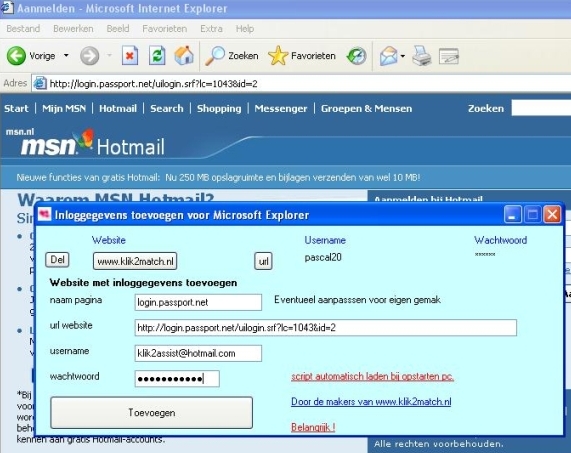Open the Vorige history dropdown arrow
This screenshot has height=453, width=571.
click(66, 56)
